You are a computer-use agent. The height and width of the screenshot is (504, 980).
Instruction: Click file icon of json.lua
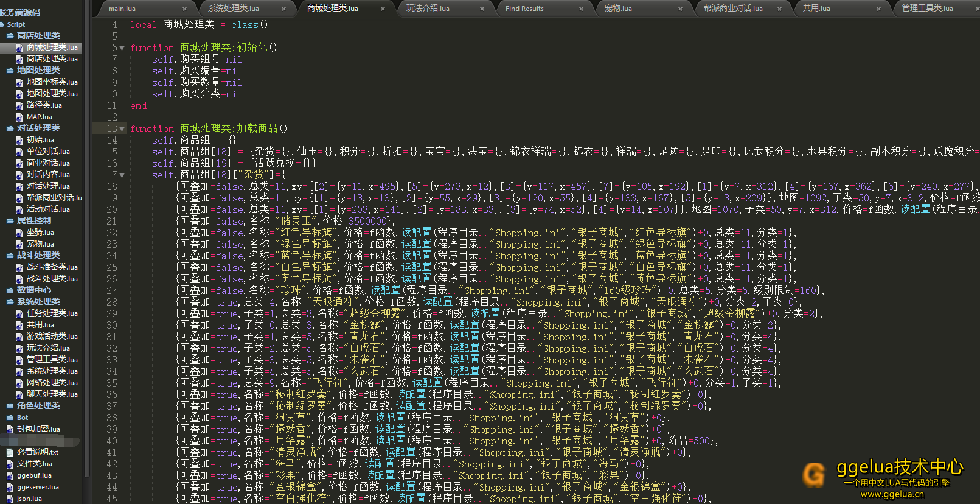10,499
